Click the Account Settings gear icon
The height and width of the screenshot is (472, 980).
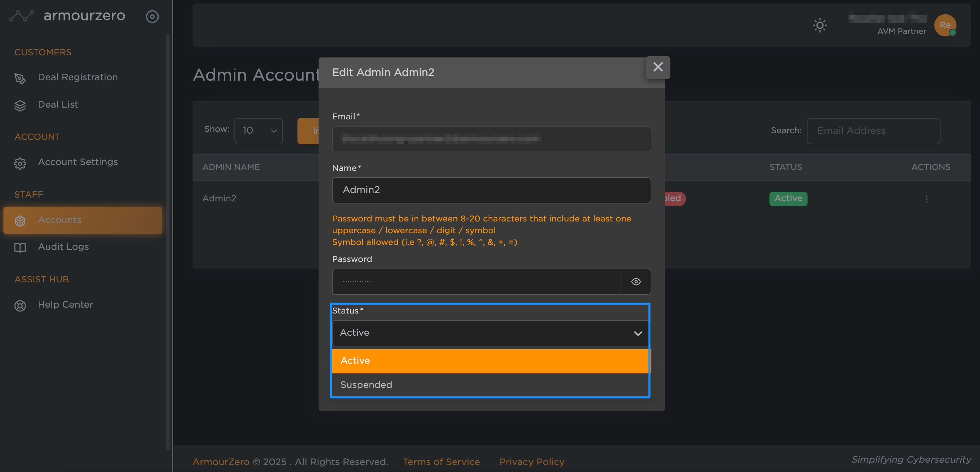click(x=20, y=163)
